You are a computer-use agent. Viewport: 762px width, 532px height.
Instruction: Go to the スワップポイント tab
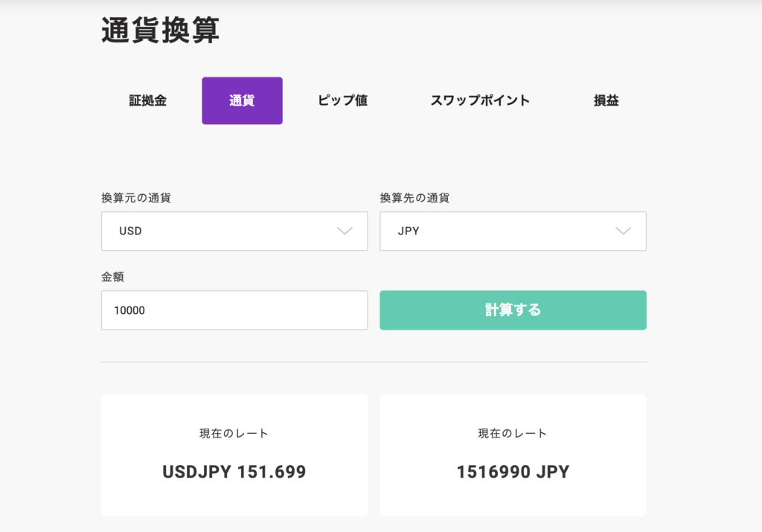click(480, 100)
